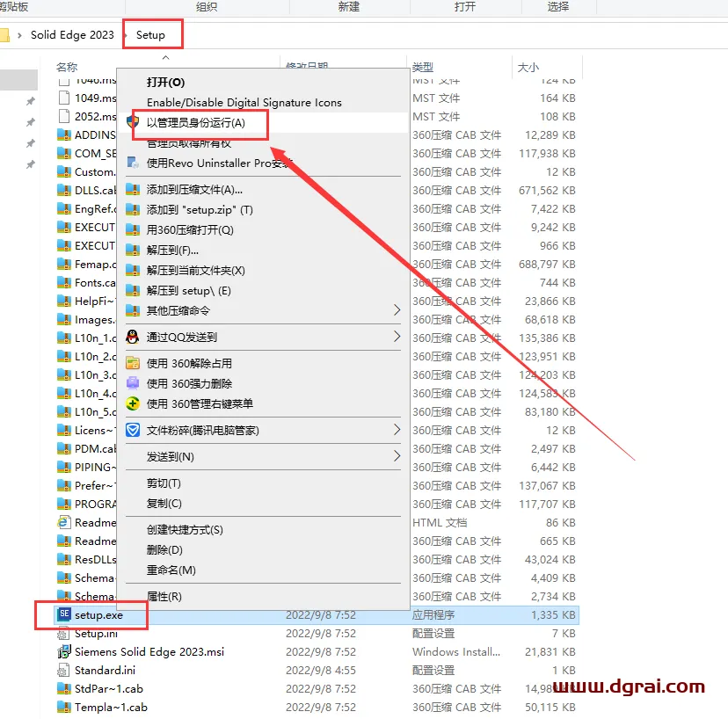Select 剪切(T) from the menu
Screen dimensions: 728x719
164,483
